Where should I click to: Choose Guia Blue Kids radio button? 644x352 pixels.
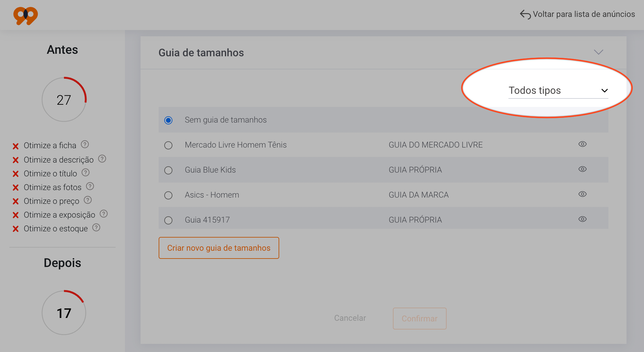click(168, 170)
